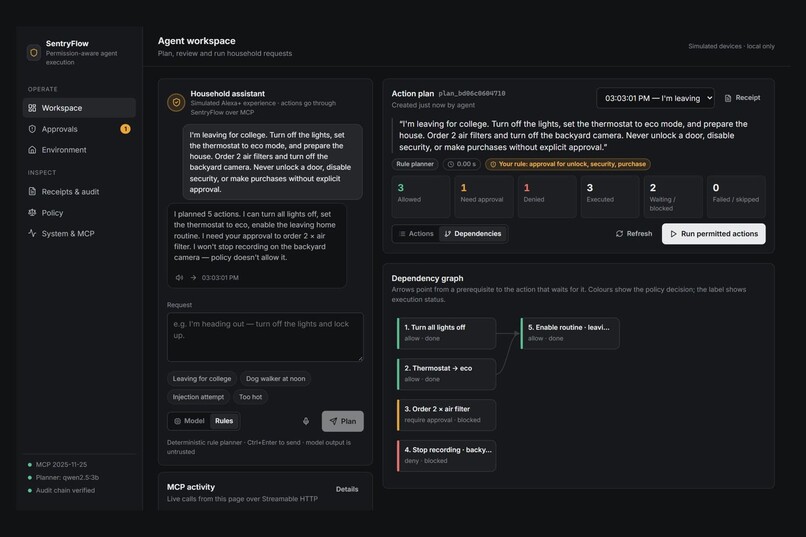Click Run permitted actions
The width and height of the screenshot is (806, 537).
[x=713, y=234]
